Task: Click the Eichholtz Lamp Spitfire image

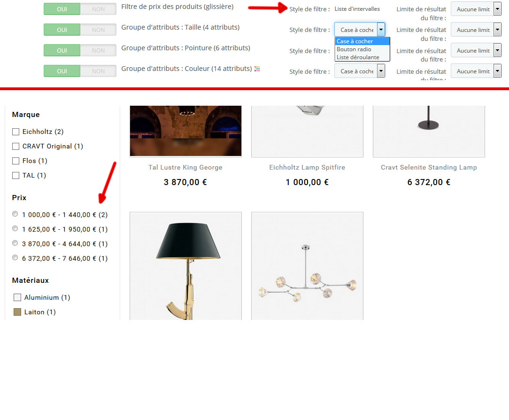Action: [x=307, y=131]
